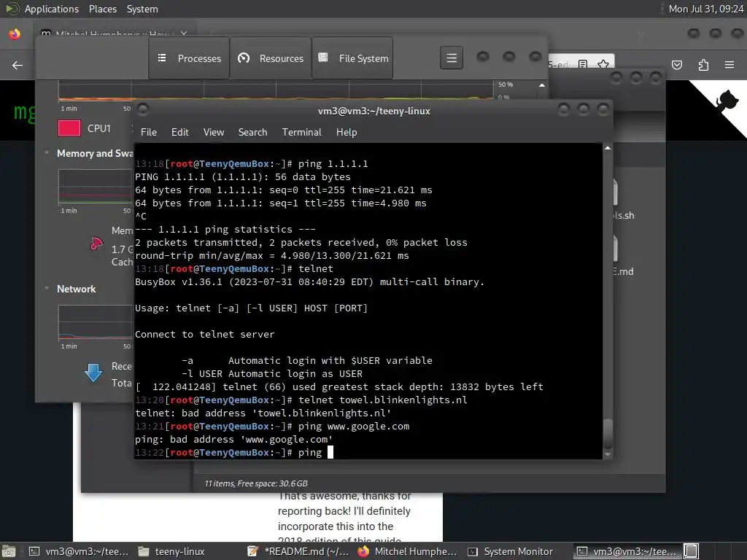Collapse the Network section expander

point(47,289)
